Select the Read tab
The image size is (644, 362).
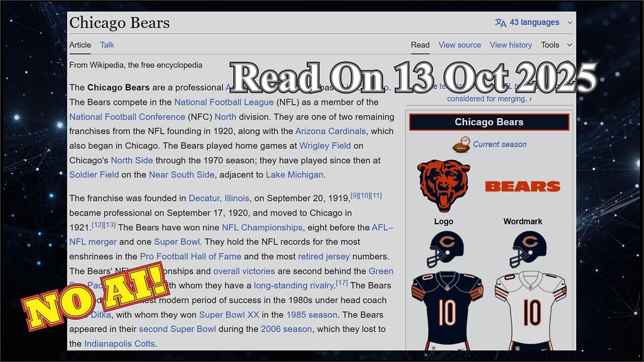click(420, 45)
